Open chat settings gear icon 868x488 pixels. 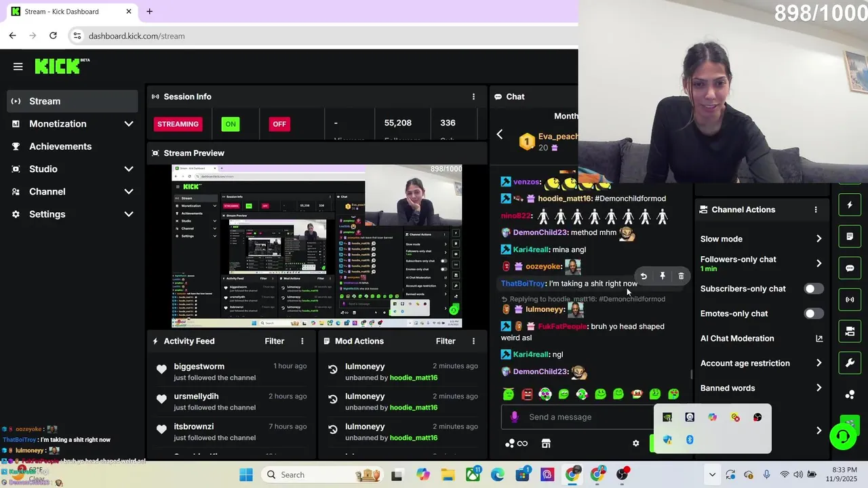[x=635, y=443]
